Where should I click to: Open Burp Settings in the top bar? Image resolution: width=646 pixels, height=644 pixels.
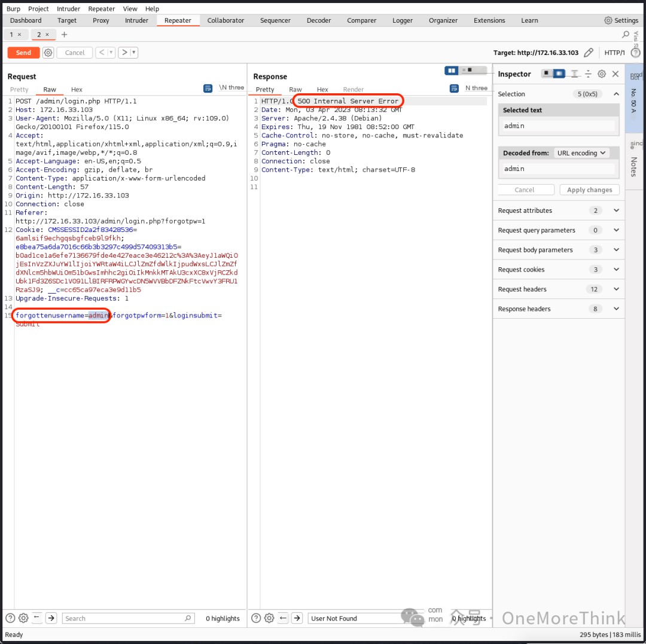tap(621, 20)
